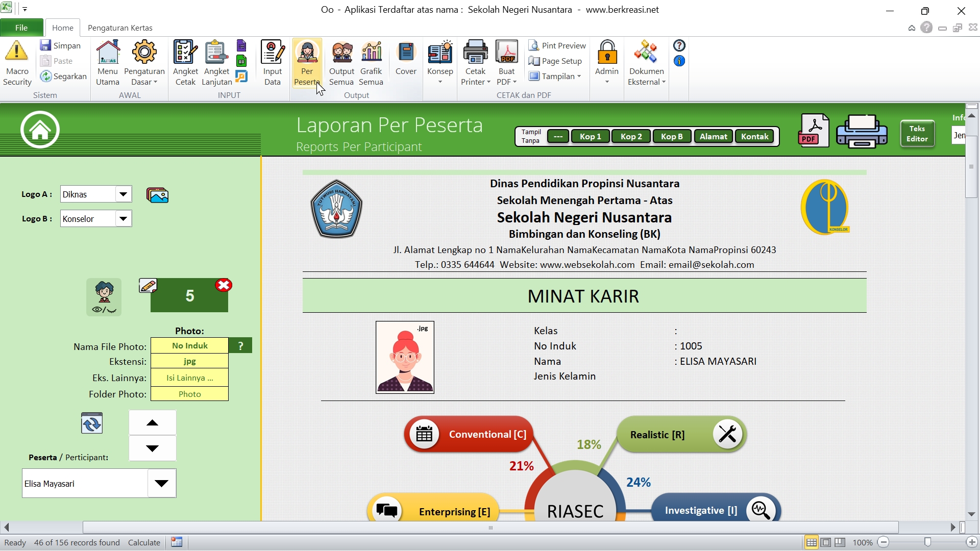Click the blue refresh arrows icon

coord(92,423)
